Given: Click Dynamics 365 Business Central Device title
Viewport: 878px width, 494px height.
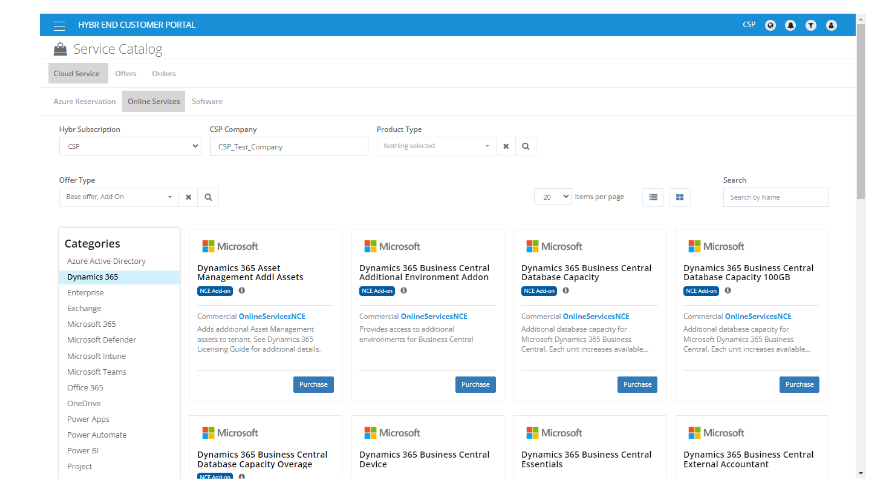Looking at the screenshot, I should (424, 459).
